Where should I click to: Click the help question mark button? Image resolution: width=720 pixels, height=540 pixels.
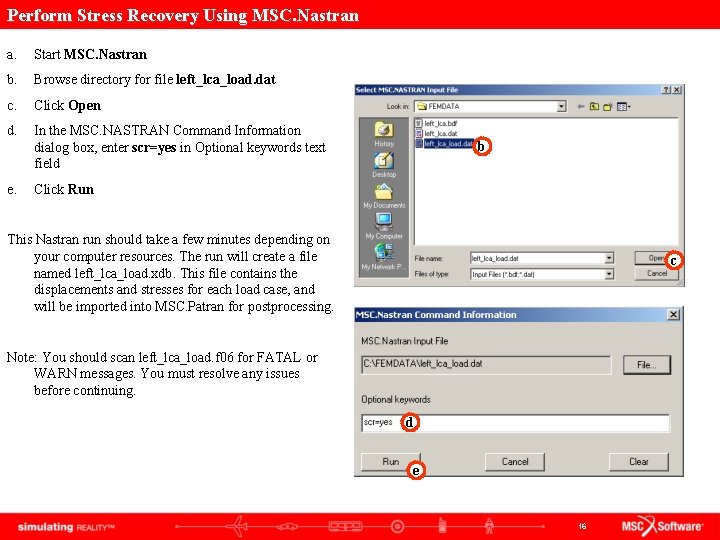(x=666, y=90)
